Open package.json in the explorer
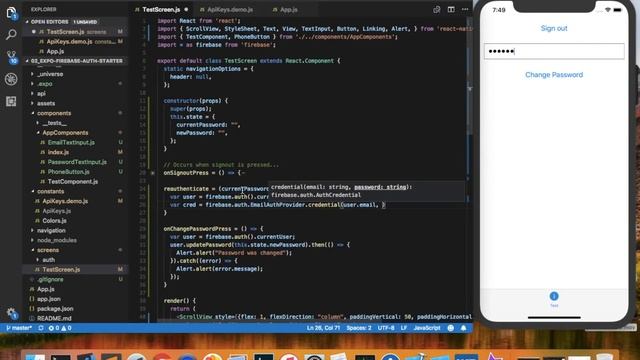The image size is (640, 360). tap(55, 309)
